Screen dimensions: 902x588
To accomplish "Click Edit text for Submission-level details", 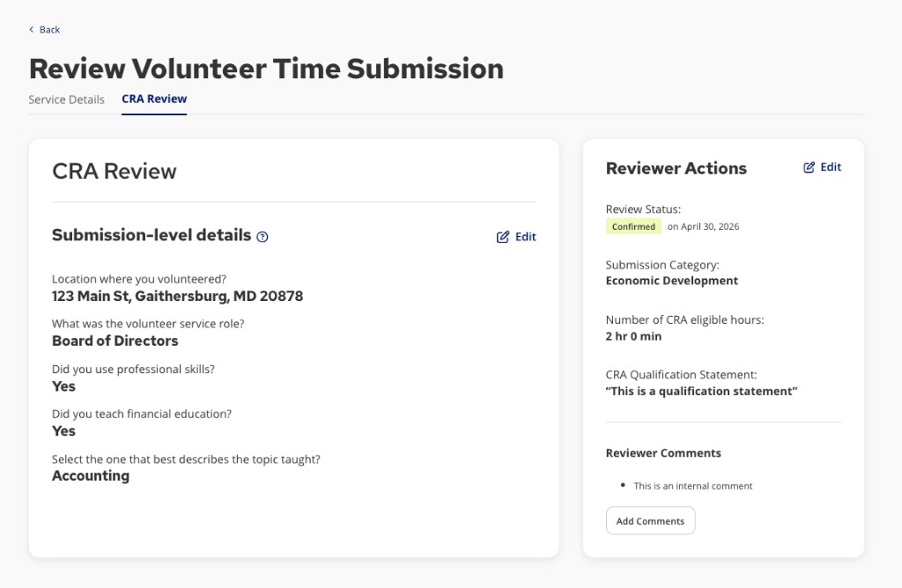I will (x=525, y=237).
